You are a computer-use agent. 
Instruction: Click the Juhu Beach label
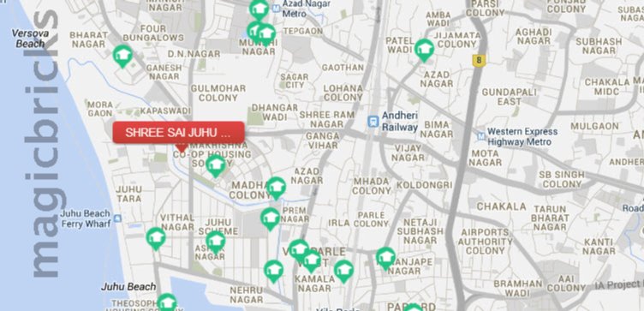[128, 286]
